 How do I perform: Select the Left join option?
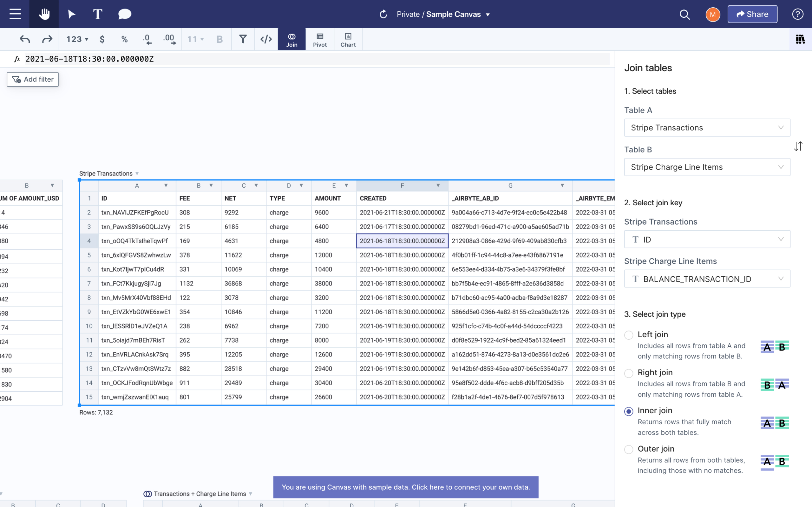pyautogui.click(x=628, y=335)
